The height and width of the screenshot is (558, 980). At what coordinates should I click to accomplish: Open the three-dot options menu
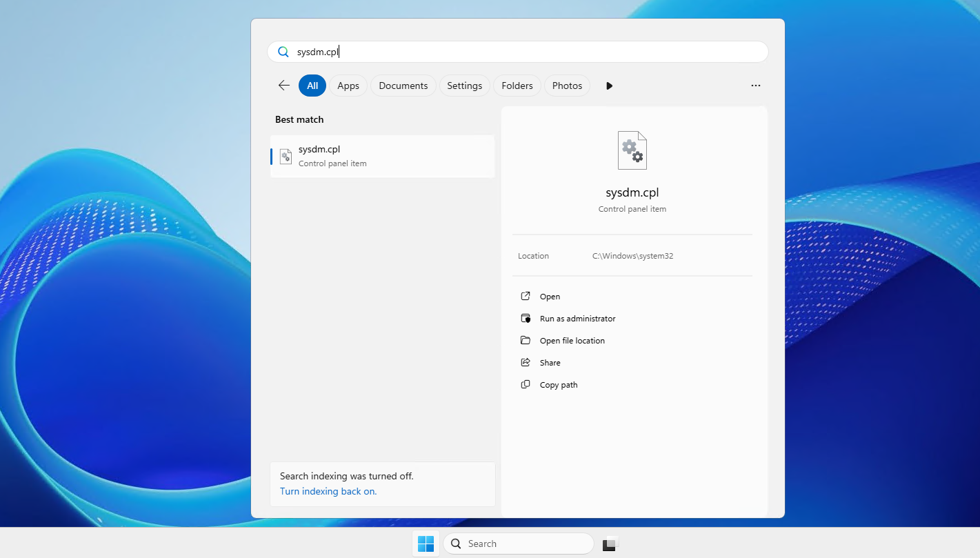pyautogui.click(x=756, y=86)
